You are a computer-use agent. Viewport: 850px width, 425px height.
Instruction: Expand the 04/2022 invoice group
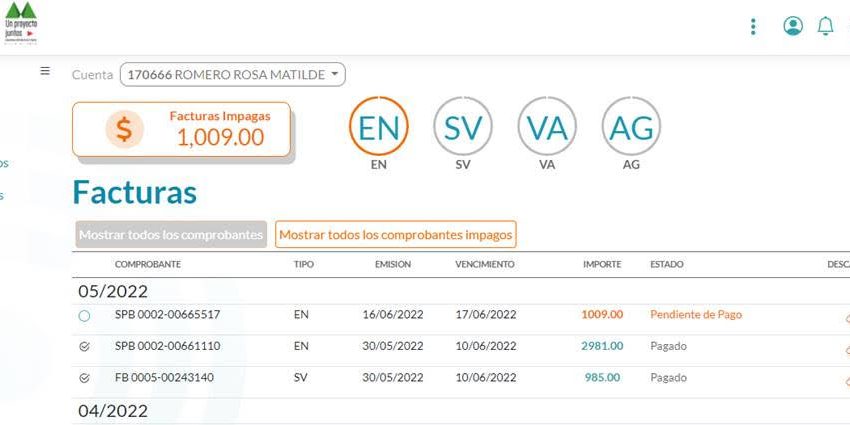coord(113,410)
